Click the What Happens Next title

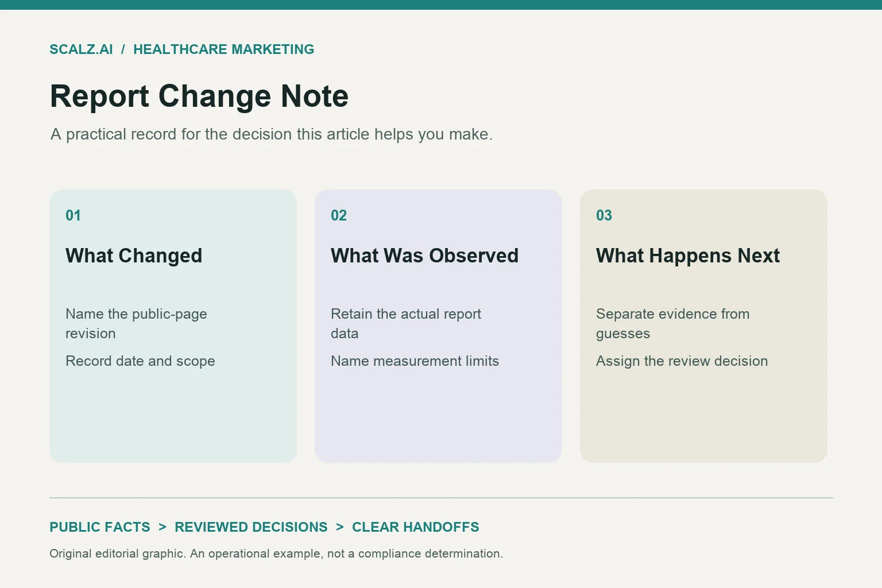[x=688, y=256]
